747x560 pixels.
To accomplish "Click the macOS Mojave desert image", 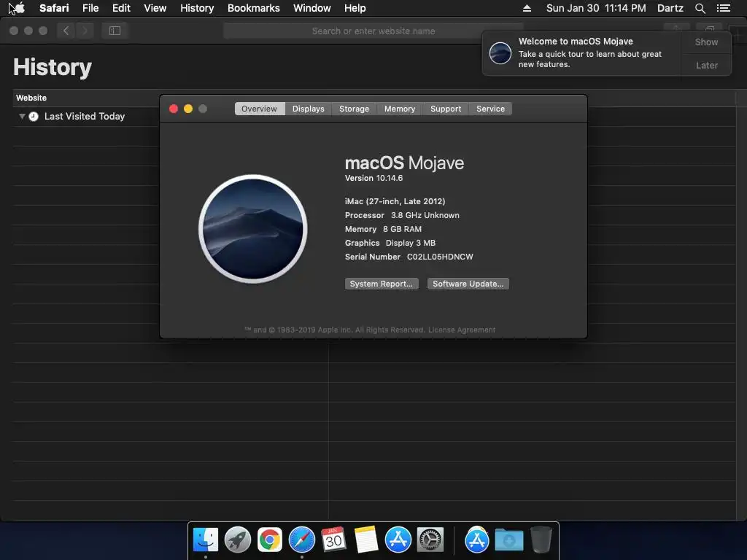I will (253, 229).
